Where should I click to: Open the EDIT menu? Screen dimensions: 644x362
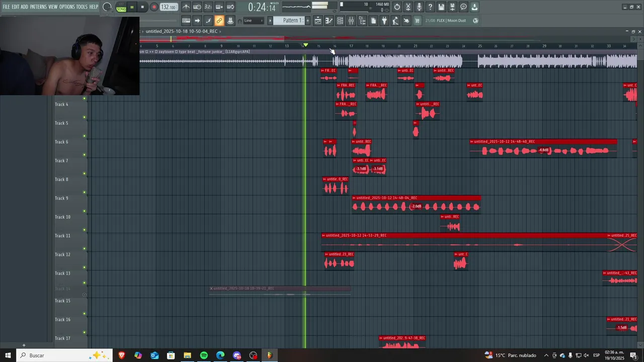[x=16, y=7]
